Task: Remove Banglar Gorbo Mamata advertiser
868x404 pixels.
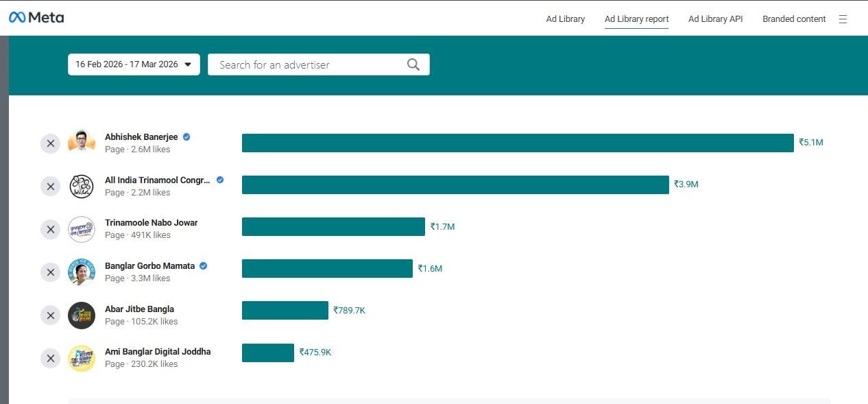Action: [50, 272]
